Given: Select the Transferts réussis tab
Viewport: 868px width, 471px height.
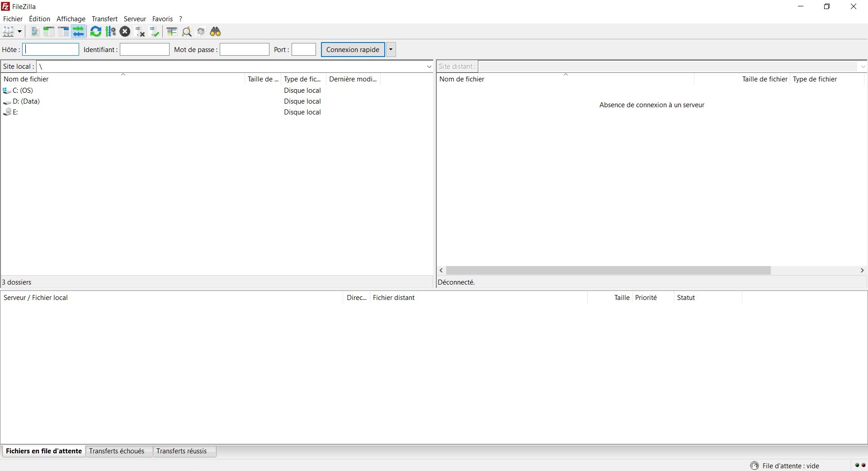Looking at the screenshot, I should pos(181,451).
